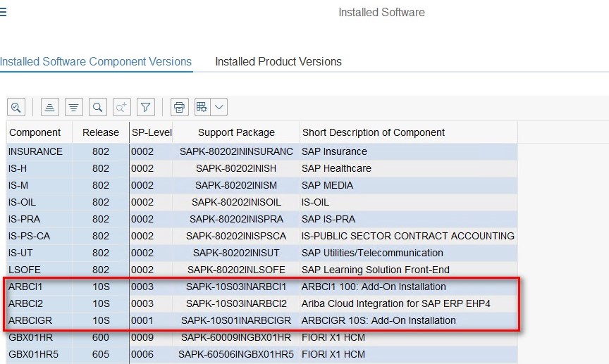Click support package SAPK-80202INISPSCA
Image resolution: width=609 pixels, height=364 pixels.
click(x=236, y=236)
